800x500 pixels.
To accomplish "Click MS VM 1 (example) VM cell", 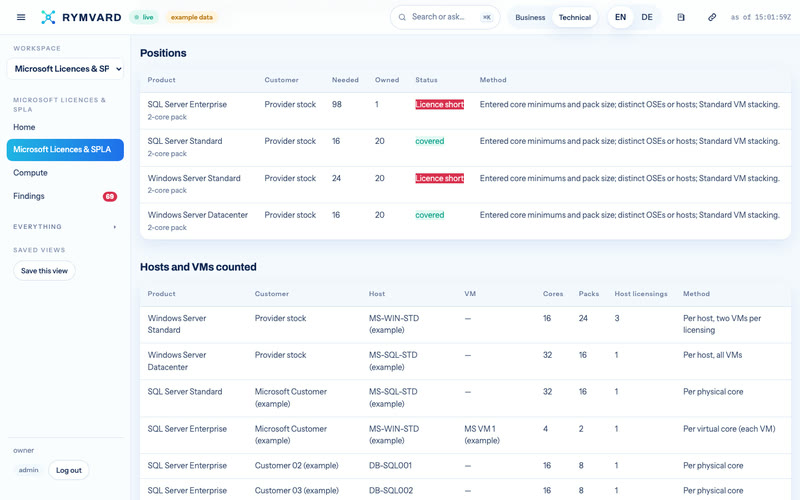I will click(482, 435).
